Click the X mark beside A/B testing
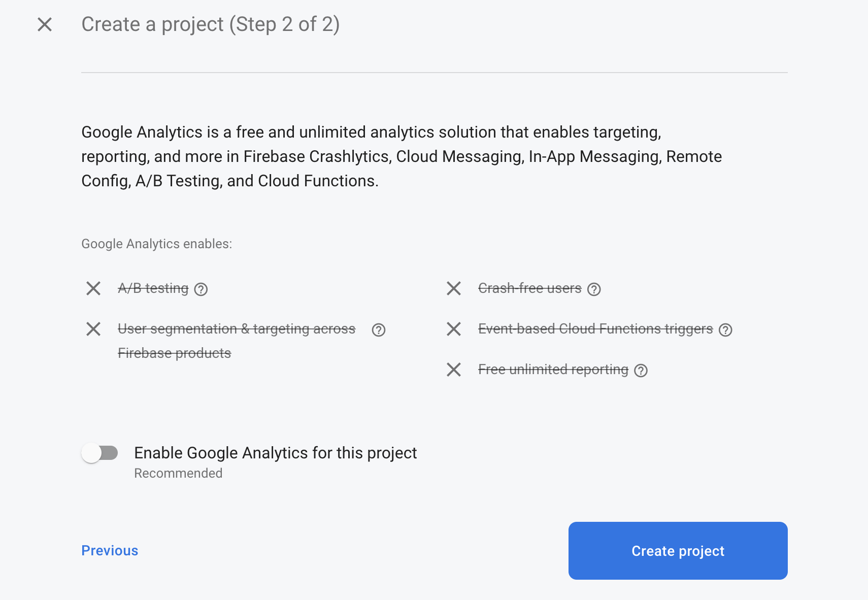Image resolution: width=868 pixels, height=600 pixels. (93, 288)
